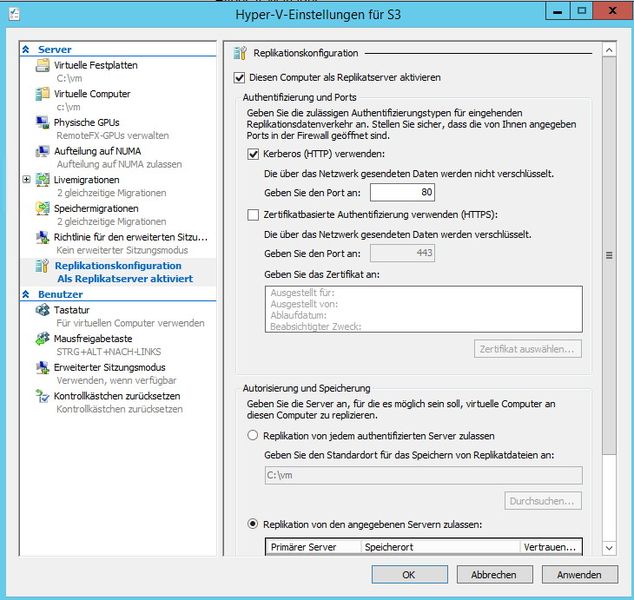Click the Virtuelle Festplatten icon
The height and width of the screenshot is (600, 634).
click(x=42, y=65)
